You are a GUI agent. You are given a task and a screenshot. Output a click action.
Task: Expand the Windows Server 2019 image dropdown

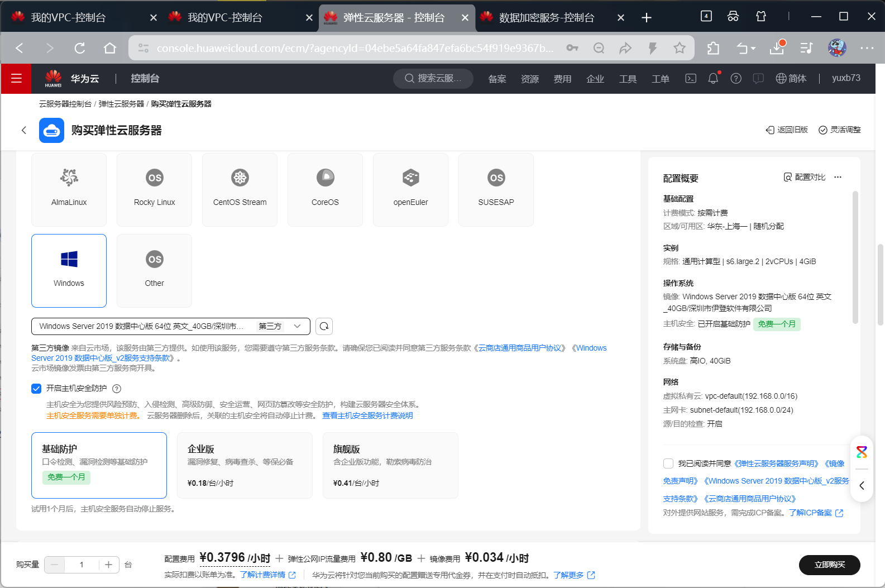click(x=170, y=326)
